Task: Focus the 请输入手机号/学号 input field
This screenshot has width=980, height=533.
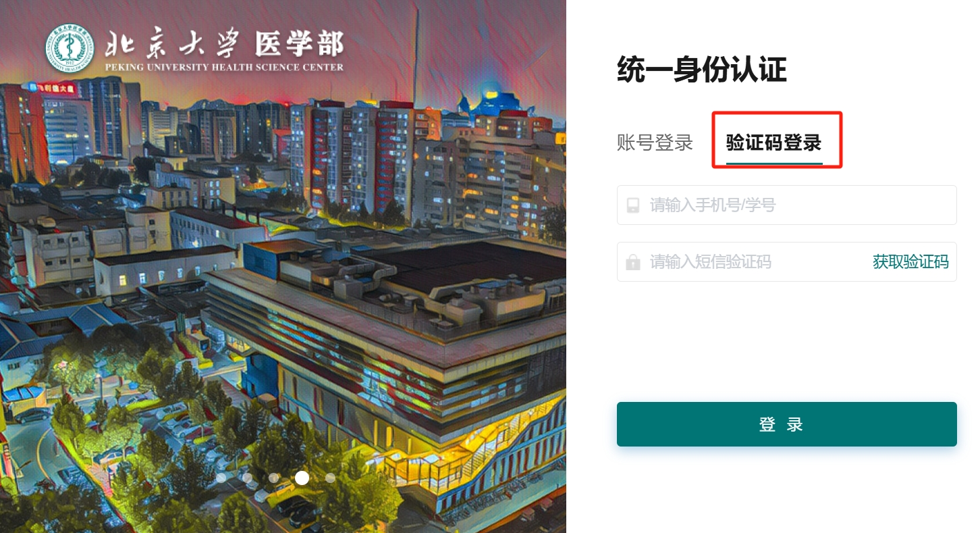Action: coord(787,205)
